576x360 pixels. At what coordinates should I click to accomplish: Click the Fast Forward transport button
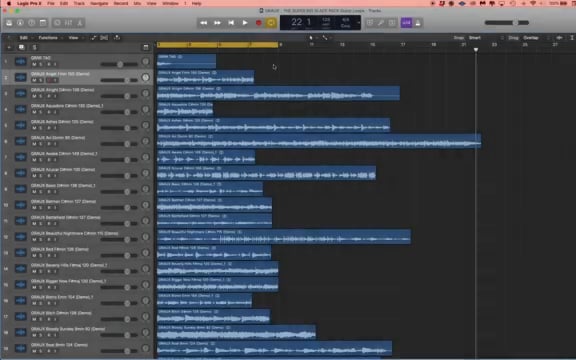click(x=217, y=23)
